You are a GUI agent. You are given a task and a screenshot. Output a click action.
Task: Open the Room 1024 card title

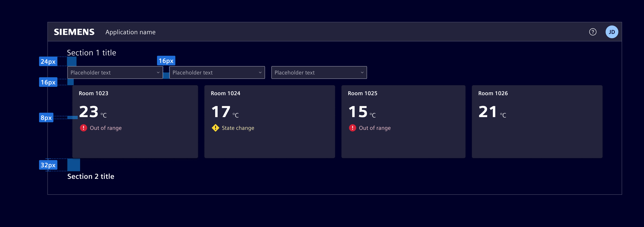click(225, 93)
